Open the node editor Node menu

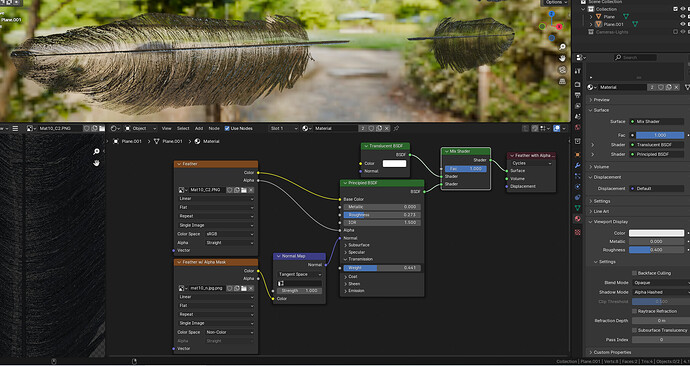[214, 128]
